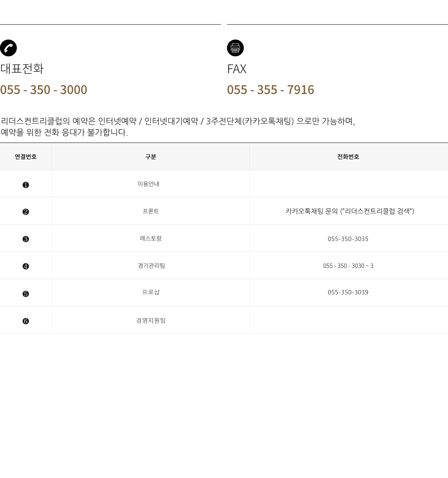The width and height of the screenshot is (448, 478).
Task: Click pro shop number 055-350-3039
Action: (x=348, y=292)
